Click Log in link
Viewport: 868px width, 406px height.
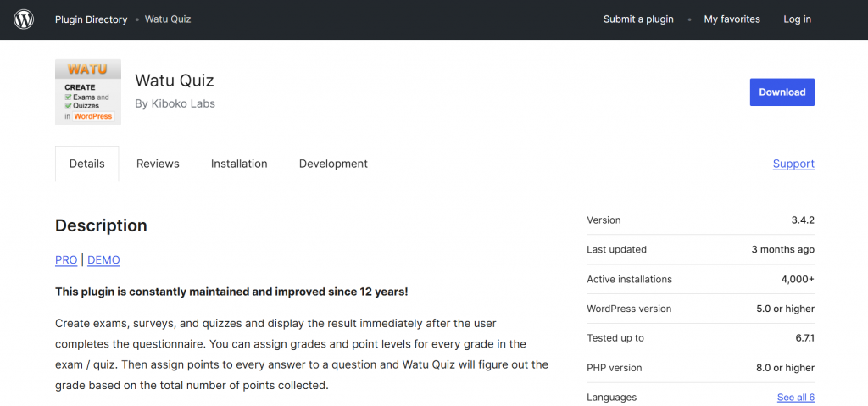(x=797, y=19)
